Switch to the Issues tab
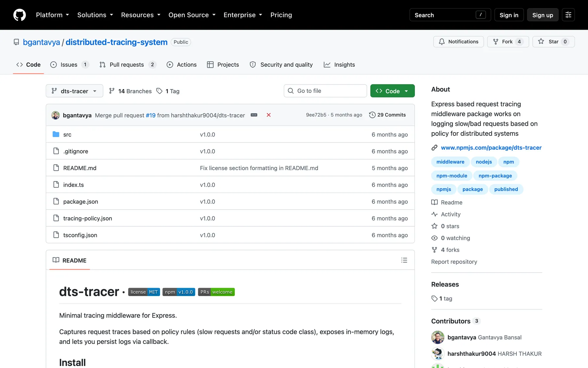This screenshot has width=588, height=368. coord(69,65)
